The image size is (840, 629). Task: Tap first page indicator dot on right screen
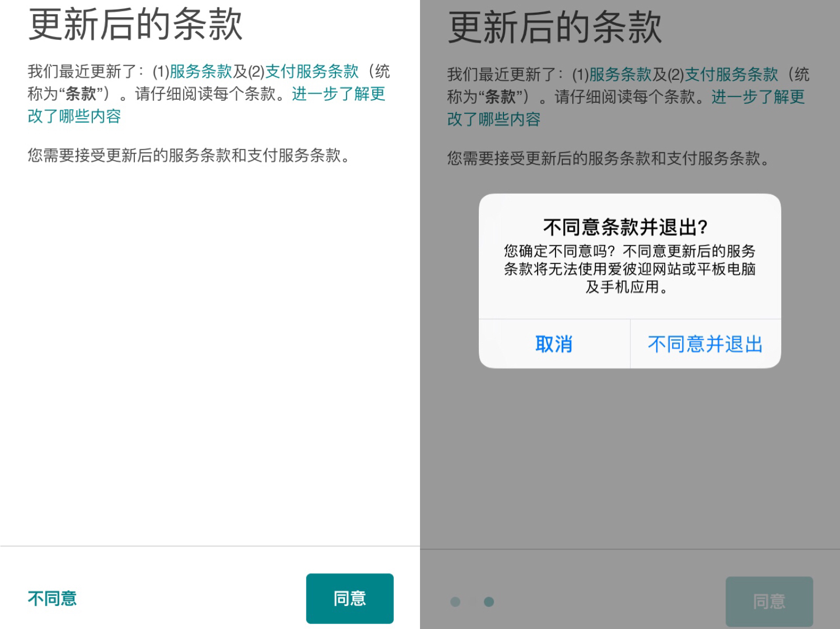(x=455, y=602)
